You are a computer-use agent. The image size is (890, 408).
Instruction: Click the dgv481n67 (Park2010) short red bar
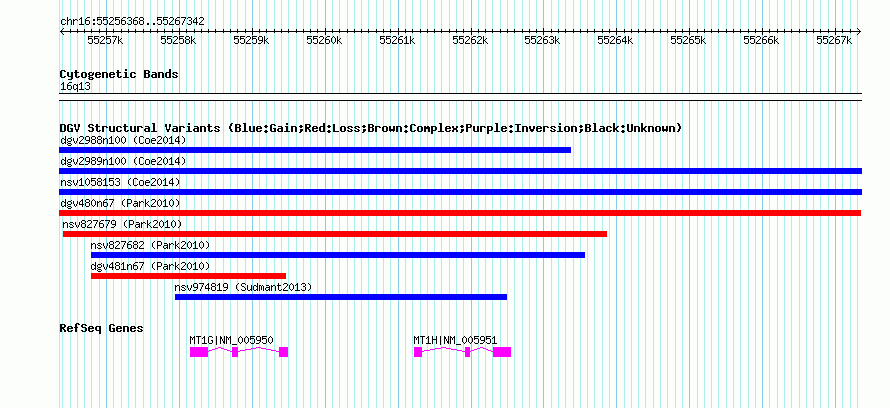(188, 276)
